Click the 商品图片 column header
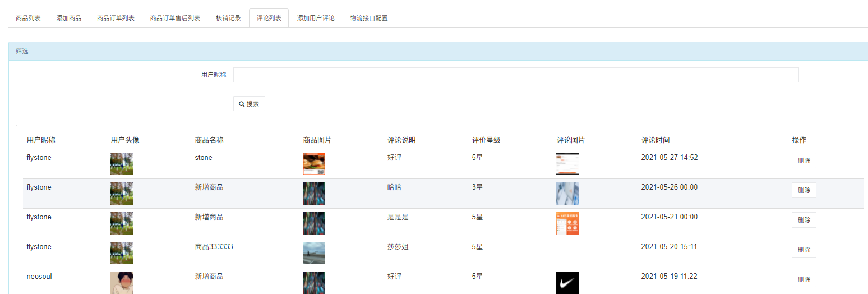The image size is (868, 294). (317, 140)
